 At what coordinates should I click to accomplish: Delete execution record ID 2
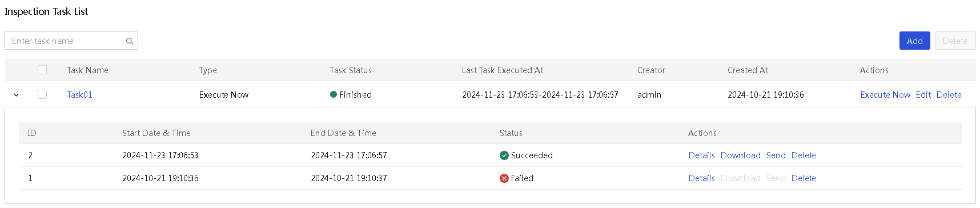pyautogui.click(x=804, y=155)
